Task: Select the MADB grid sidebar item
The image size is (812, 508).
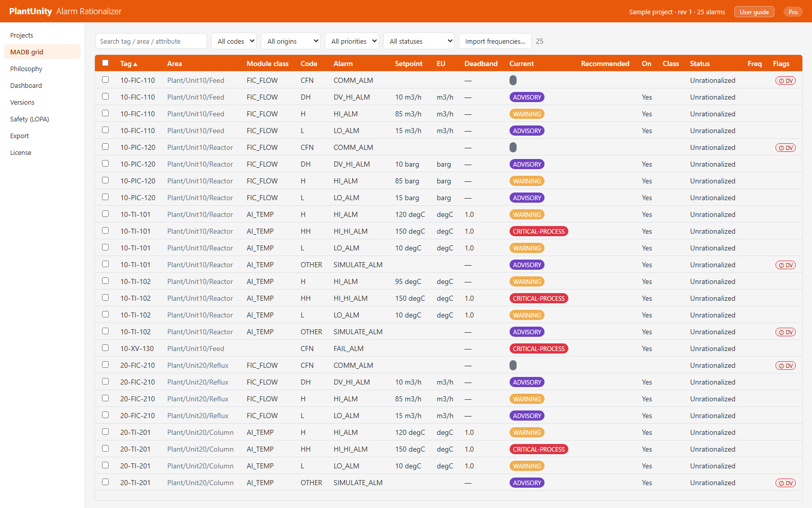Action: [x=42, y=52]
